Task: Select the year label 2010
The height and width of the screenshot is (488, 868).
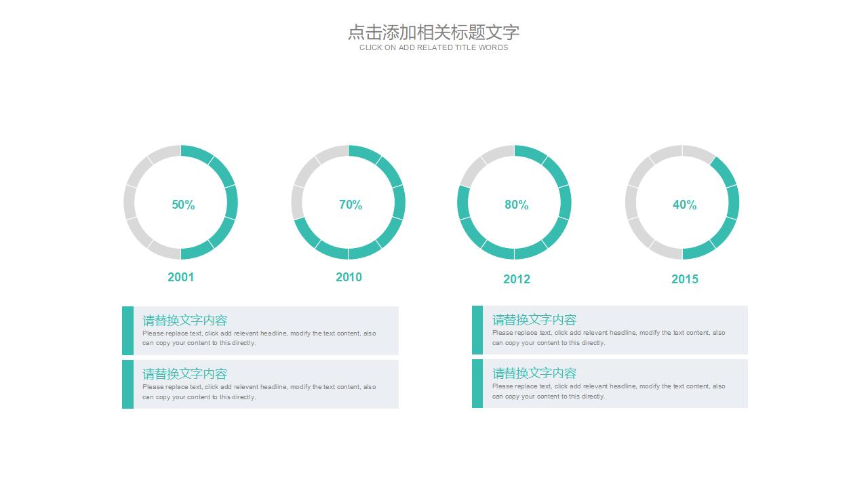Action: [349, 277]
